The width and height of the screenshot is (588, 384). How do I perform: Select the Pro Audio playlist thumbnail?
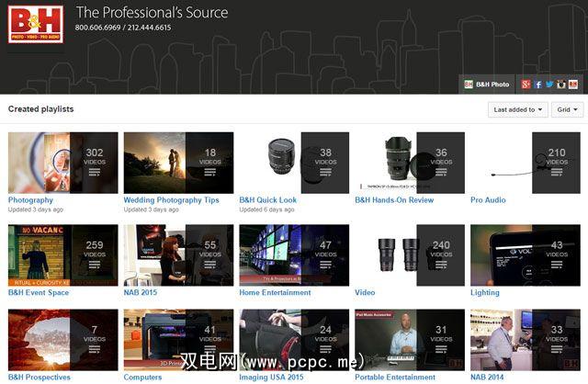525,162
